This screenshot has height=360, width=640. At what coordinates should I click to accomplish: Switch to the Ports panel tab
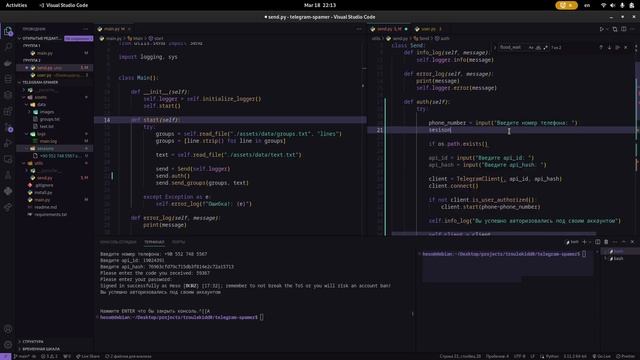(178, 242)
